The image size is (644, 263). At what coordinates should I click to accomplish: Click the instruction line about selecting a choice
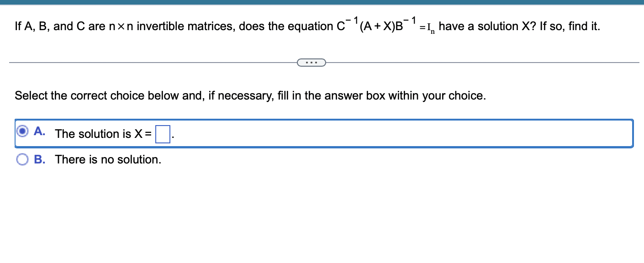(x=250, y=95)
